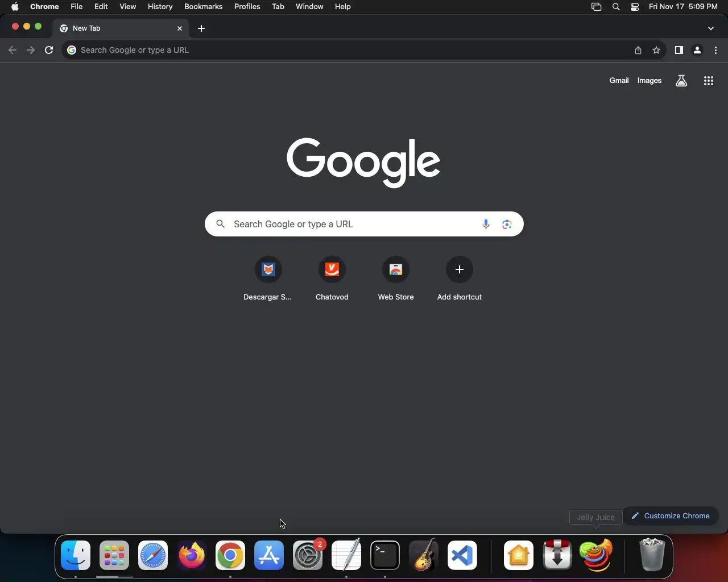Screen dimensions: 728x582
Task: Open a new tab with plus
Action: tap(201, 28)
